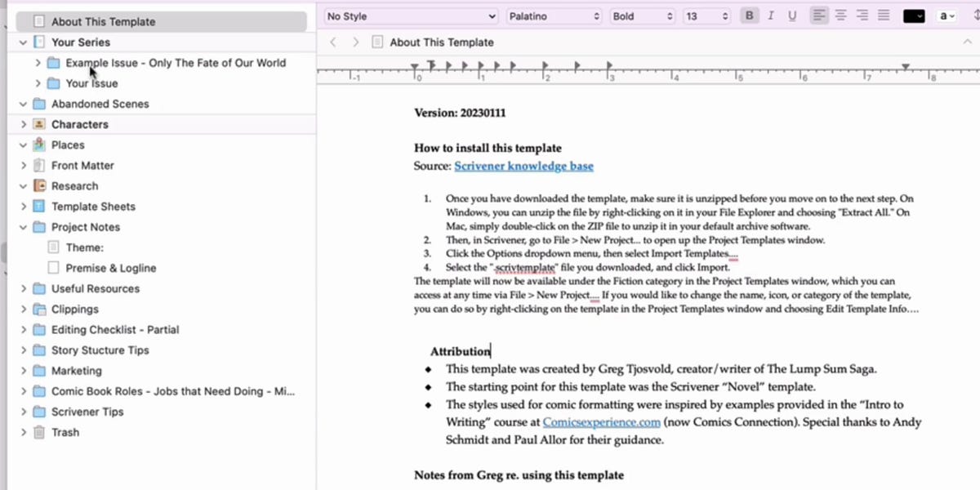Select center text alignment
The width and height of the screenshot is (980, 490).
pos(840,15)
